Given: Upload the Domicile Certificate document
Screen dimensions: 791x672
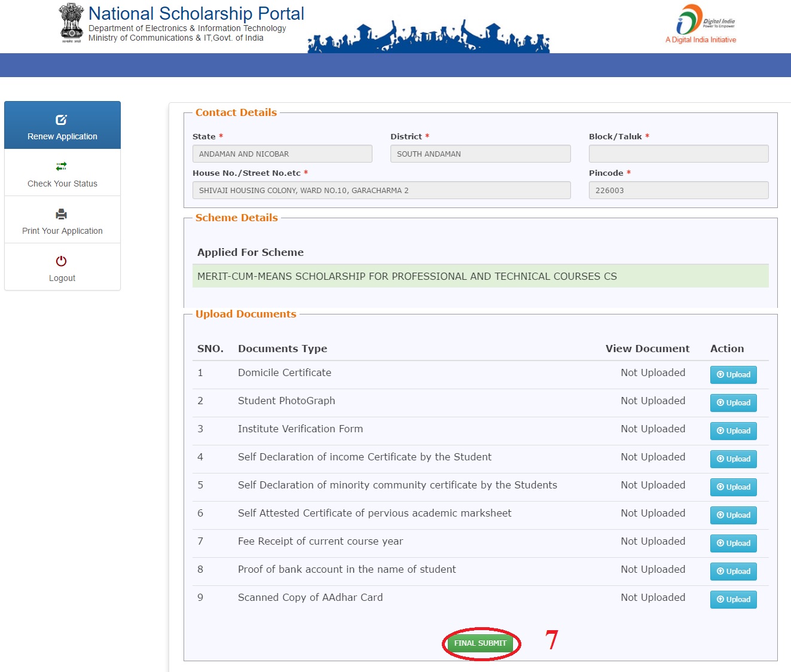Looking at the screenshot, I should [x=733, y=375].
